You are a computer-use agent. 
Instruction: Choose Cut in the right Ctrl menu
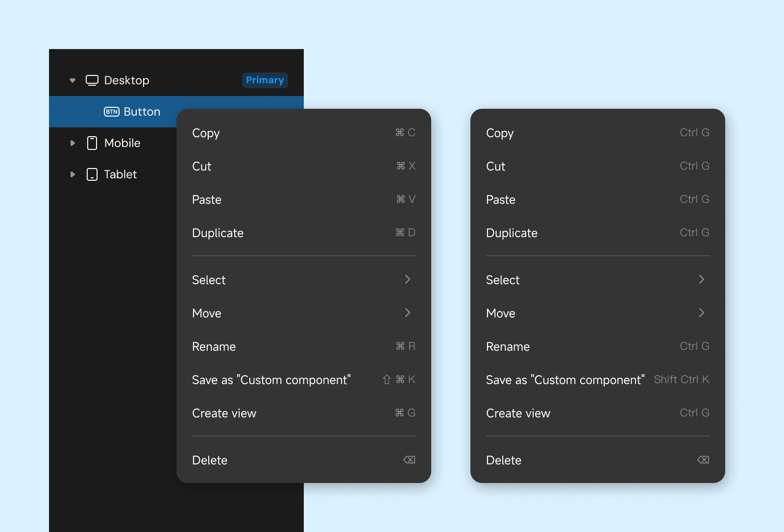click(x=598, y=167)
